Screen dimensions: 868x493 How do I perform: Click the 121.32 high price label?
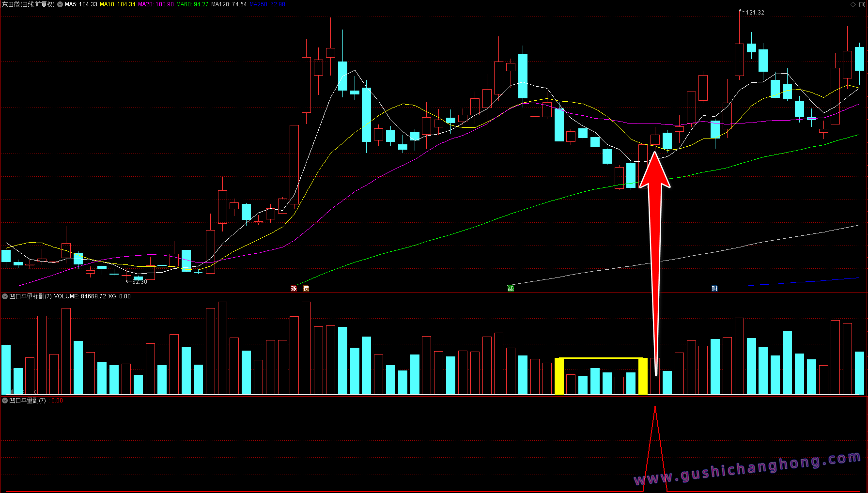pyautogui.click(x=755, y=13)
